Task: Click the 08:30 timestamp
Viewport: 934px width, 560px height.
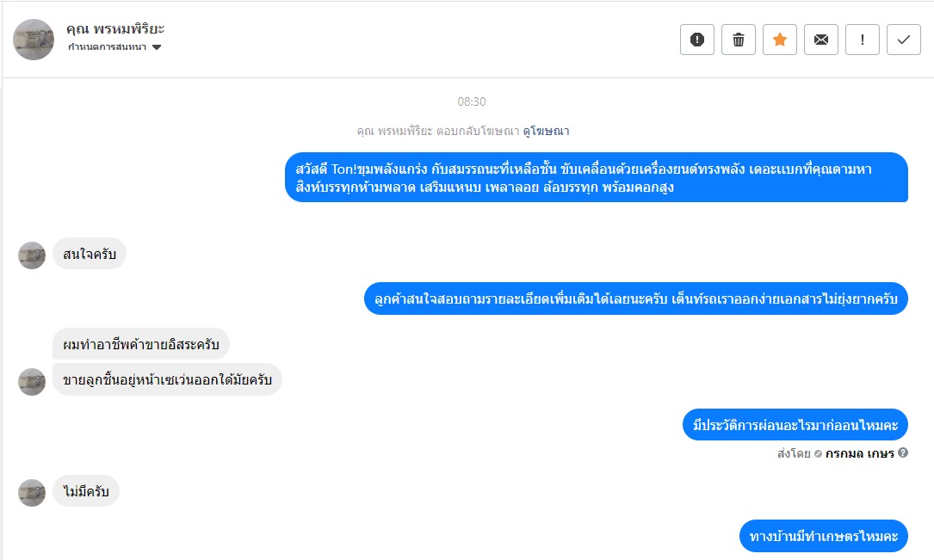Action: 471,102
